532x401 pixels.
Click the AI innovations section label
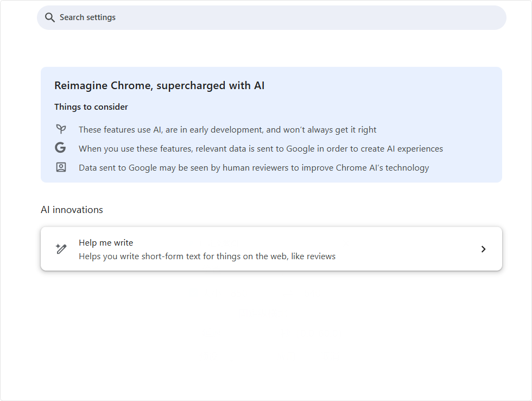(72, 210)
